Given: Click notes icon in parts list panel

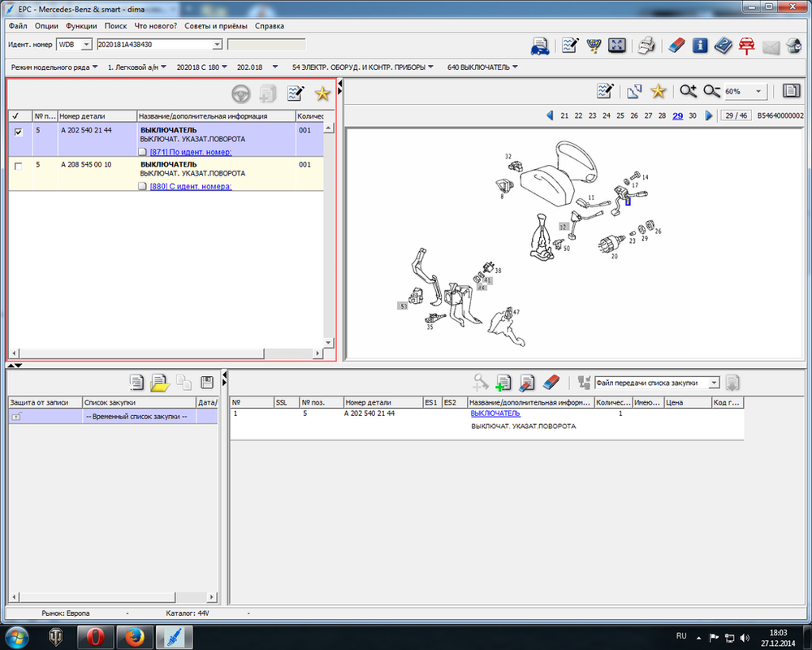Looking at the screenshot, I should click(x=296, y=93).
